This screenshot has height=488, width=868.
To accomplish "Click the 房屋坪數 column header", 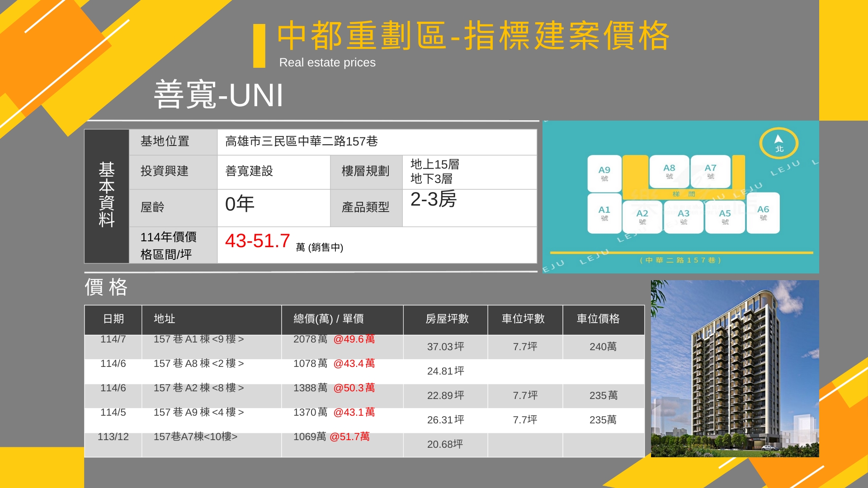I will [447, 319].
